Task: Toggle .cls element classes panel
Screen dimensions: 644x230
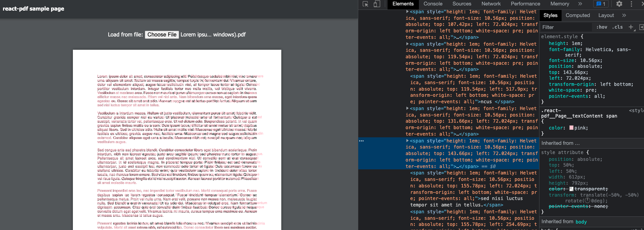Action: 617,27
